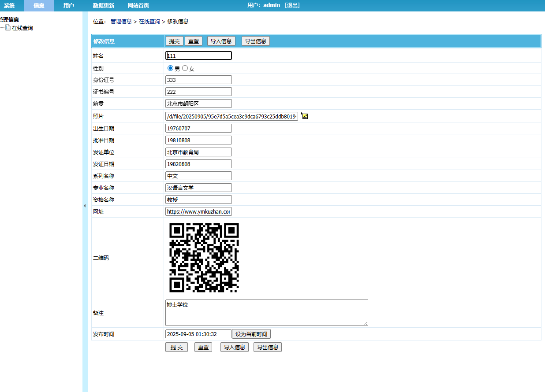
Task: Switch to the 系统 menu tab
Action: pyautogui.click(x=9, y=6)
